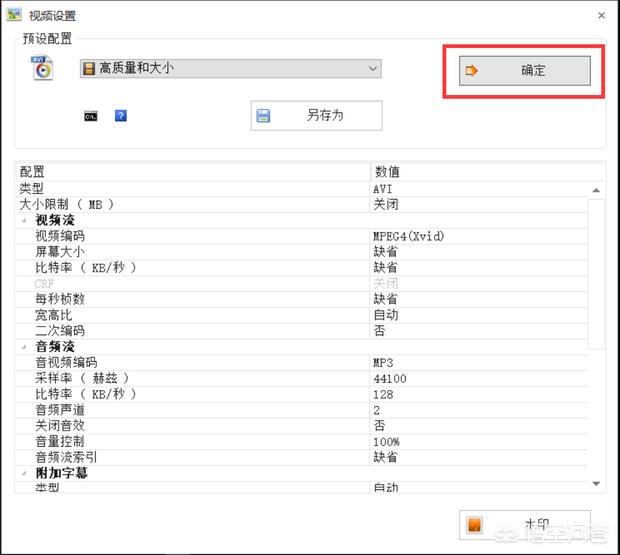Select the 比特率 128 audio value

click(383, 394)
